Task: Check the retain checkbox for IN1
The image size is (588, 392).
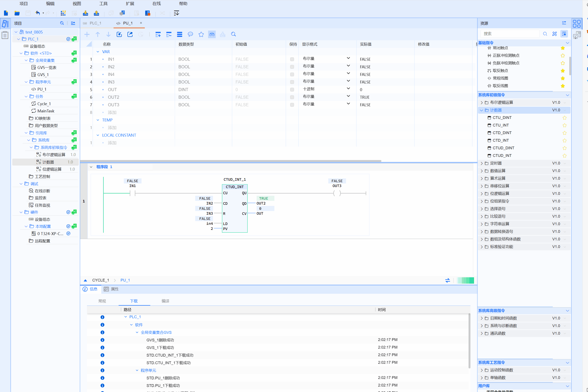Action: pos(292,59)
